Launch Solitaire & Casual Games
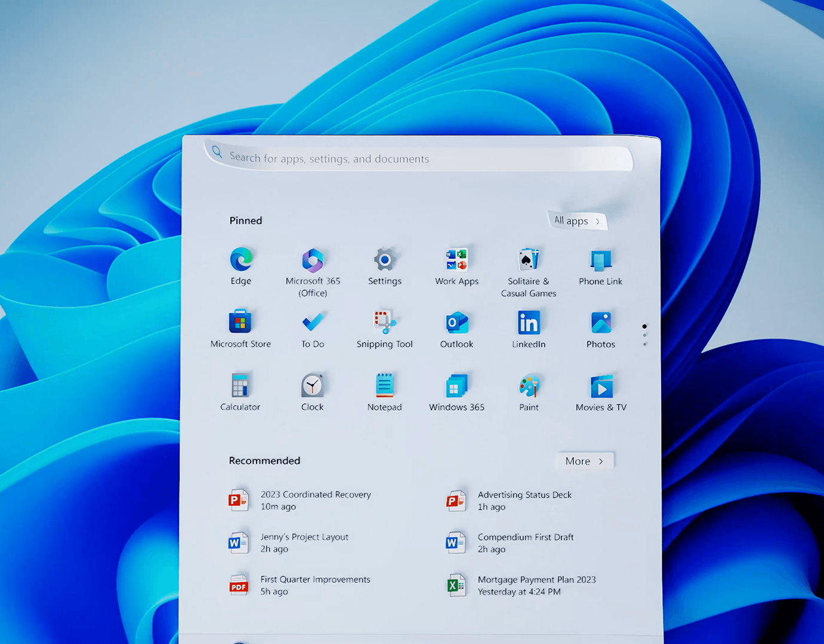The width and height of the screenshot is (824, 644). (x=529, y=260)
